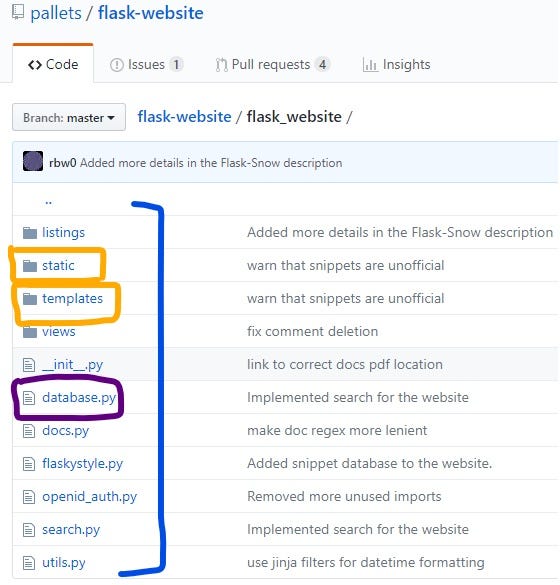Click the file icon next to __init__.py
The height and width of the screenshot is (585, 560).
pos(29,365)
